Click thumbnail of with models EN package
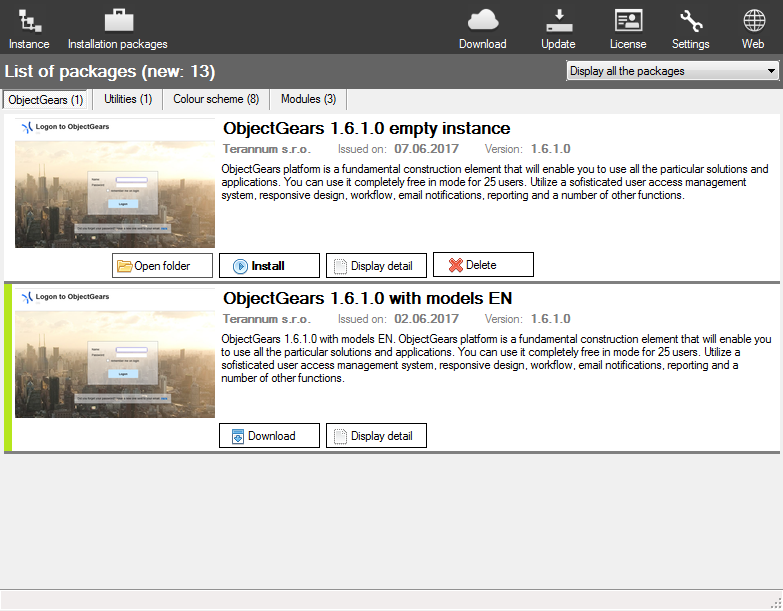 tap(115, 353)
